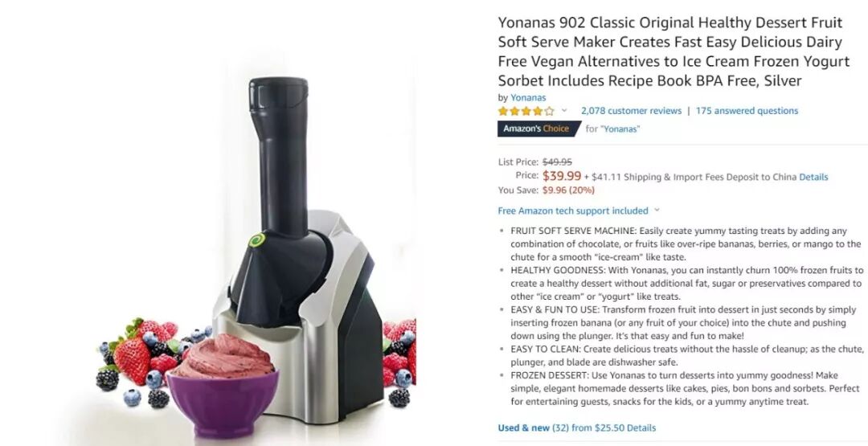This screenshot has width=868, height=446.
Task: Click the struck-through $49.95 list price
Action: point(558,162)
